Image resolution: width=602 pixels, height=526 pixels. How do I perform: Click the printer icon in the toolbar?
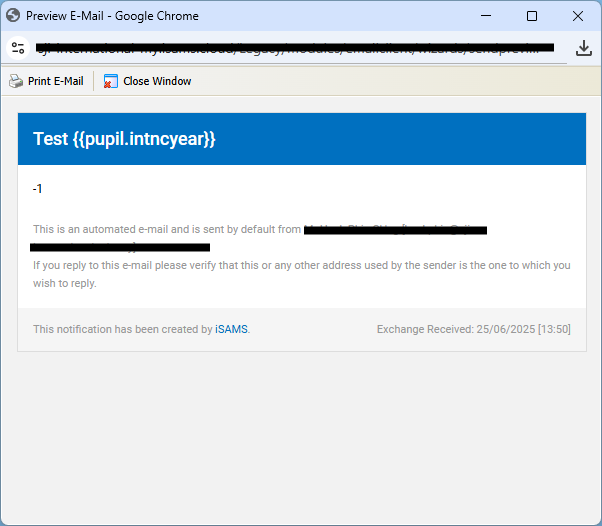coord(16,81)
